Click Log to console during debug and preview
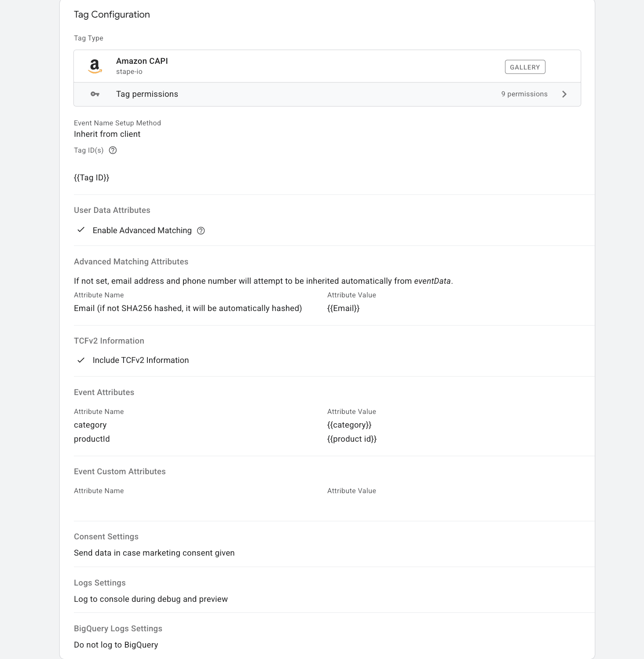The height and width of the screenshot is (659, 644). pos(150,599)
